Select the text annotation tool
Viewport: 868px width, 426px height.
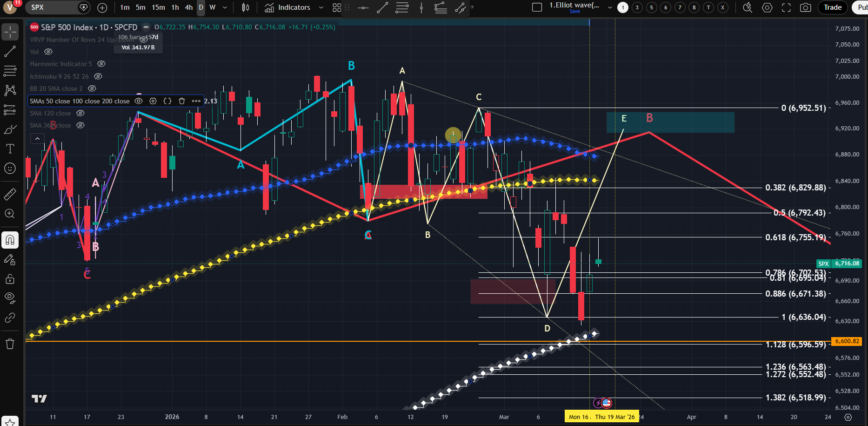10,149
